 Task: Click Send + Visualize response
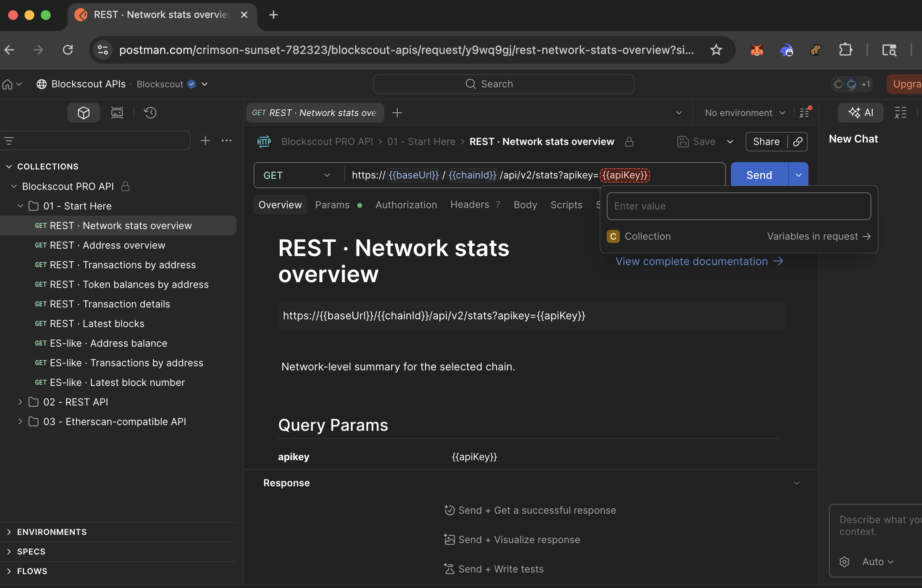point(512,540)
